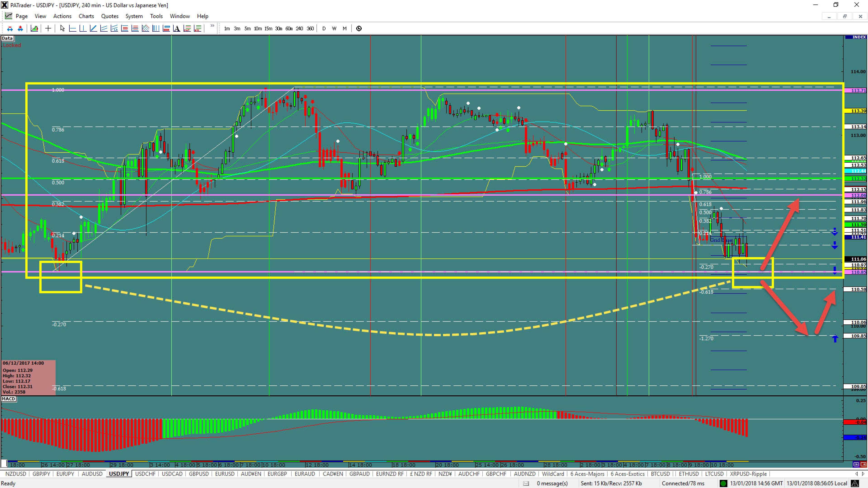Viewport: 868px width, 488px height.
Task: Open the Charts menu
Action: (x=86, y=16)
